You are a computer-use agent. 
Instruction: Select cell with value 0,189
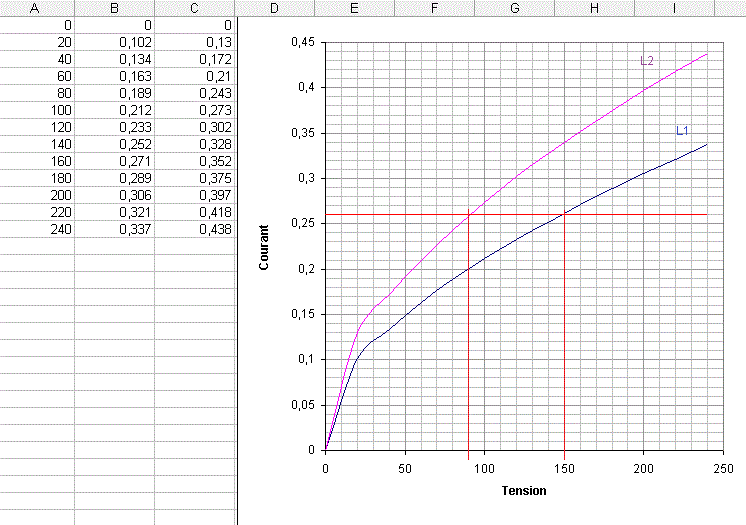pos(115,93)
